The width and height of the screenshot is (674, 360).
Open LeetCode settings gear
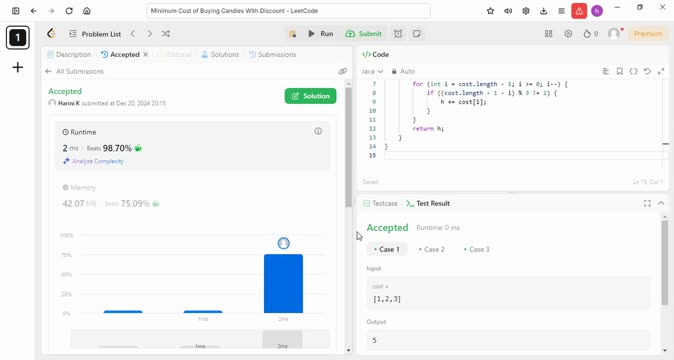tap(568, 34)
